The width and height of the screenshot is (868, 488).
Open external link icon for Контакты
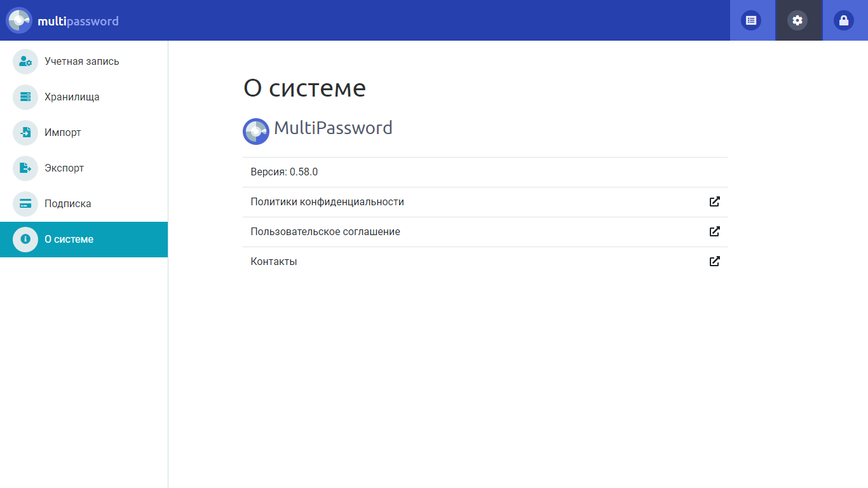[x=715, y=261]
